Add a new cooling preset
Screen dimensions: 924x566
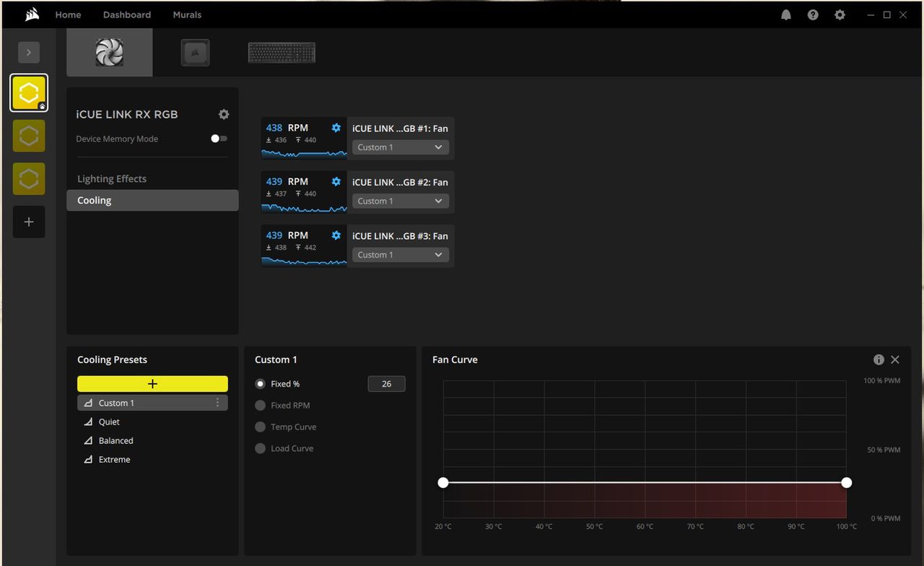pyautogui.click(x=152, y=384)
